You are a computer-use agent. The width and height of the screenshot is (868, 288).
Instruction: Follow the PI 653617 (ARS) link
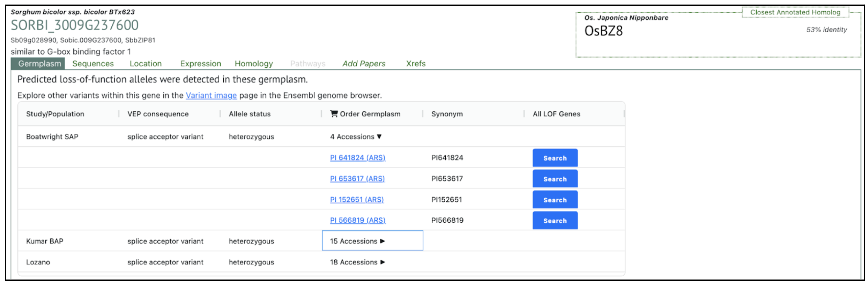pos(357,179)
